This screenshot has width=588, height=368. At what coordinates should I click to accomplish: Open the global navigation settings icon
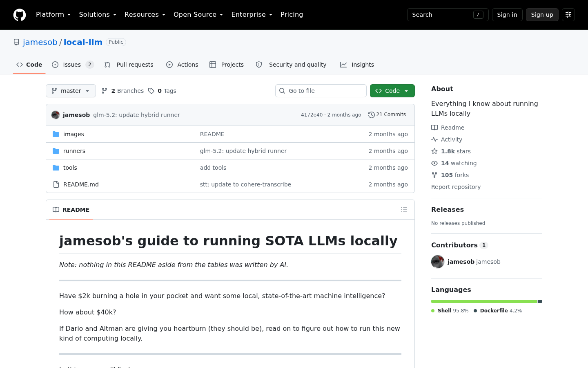tap(568, 15)
